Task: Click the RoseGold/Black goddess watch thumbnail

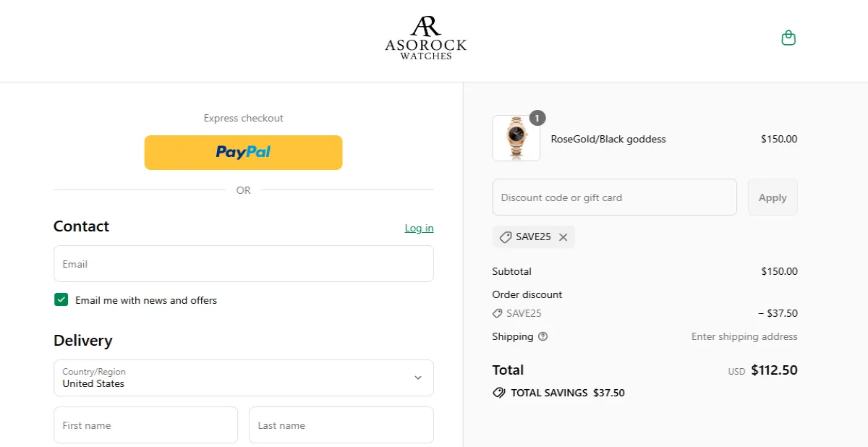Action: pyautogui.click(x=516, y=138)
